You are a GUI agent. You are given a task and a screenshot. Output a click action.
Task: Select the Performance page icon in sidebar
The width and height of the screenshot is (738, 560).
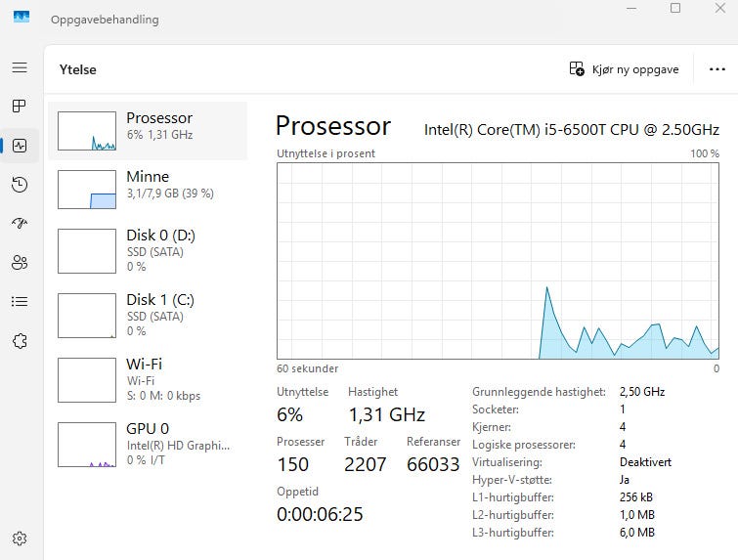tap(20, 146)
